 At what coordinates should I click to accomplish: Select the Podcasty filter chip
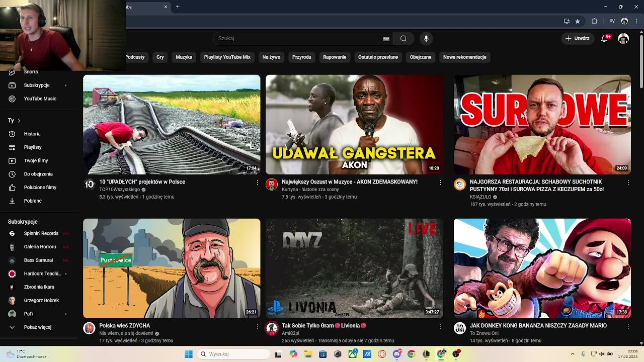(x=134, y=57)
